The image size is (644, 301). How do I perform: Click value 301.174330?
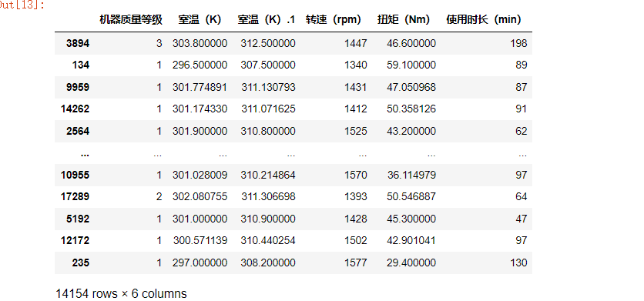[x=200, y=109]
